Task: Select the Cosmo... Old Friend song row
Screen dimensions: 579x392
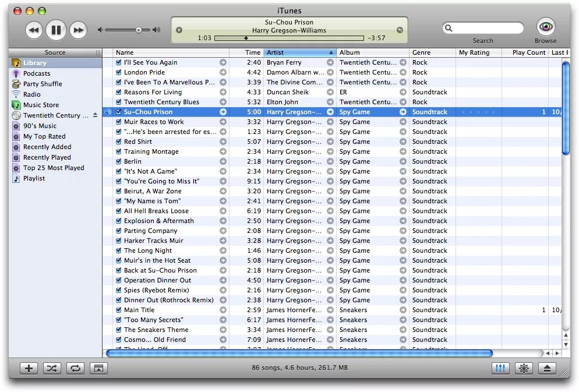Action: click(332, 340)
